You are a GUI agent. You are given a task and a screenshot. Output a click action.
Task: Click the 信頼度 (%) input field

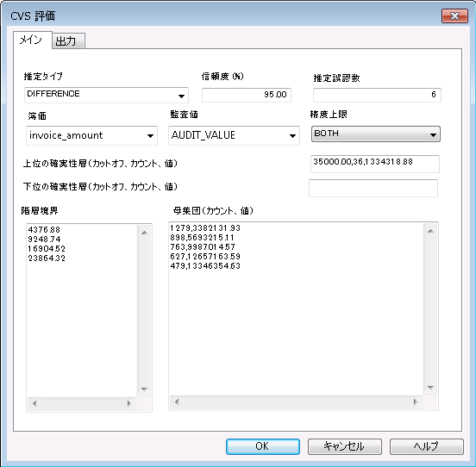[x=247, y=95]
